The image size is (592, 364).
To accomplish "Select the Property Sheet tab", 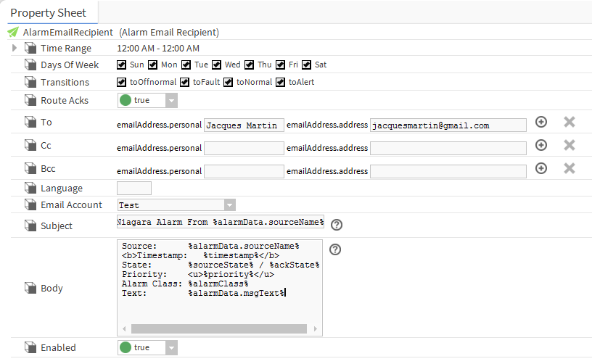I will coord(49,12).
